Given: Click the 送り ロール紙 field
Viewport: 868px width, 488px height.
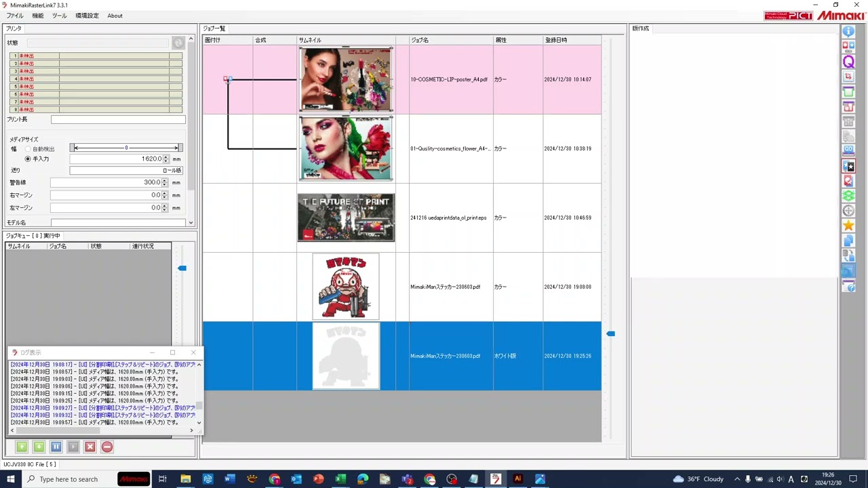Looking at the screenshot, I should [x=126, y=170].
